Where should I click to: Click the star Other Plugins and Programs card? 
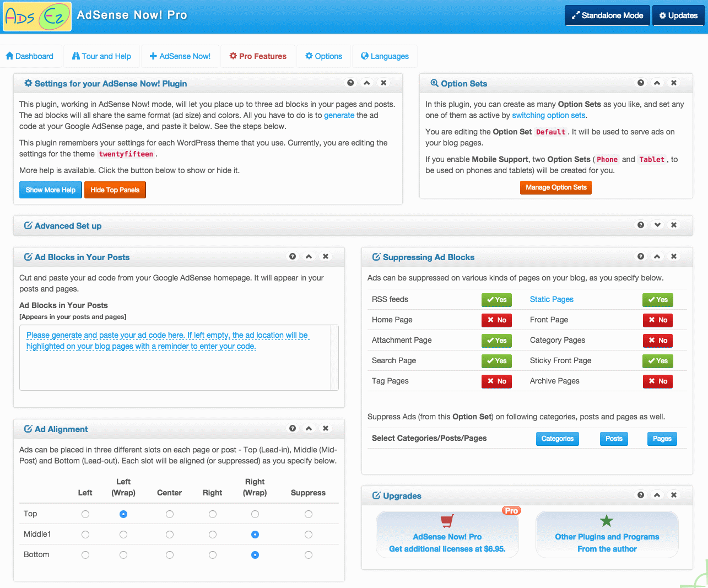(x=607, y=535)
